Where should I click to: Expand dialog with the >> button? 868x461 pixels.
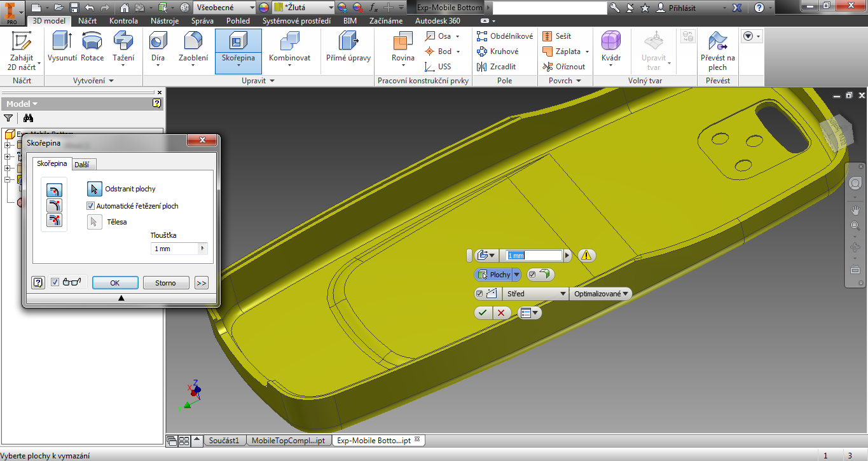[x=202, y=283]
